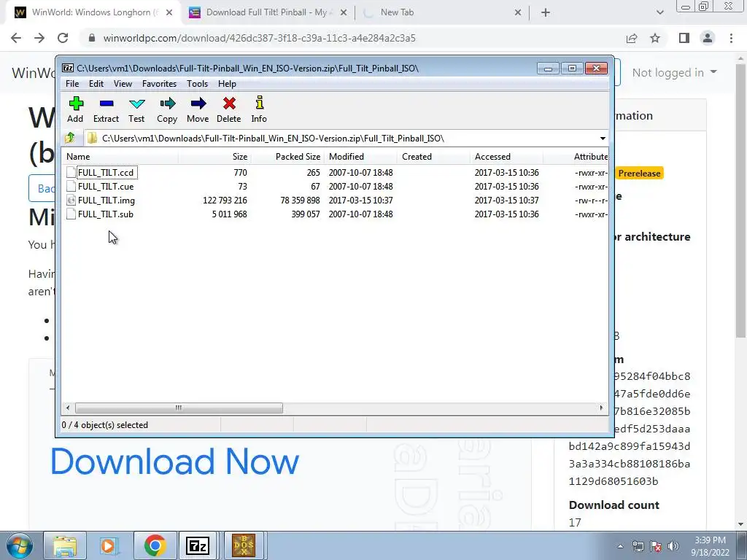Open Windows Explorer from the taskbar
Image resolution: width=747 pixels, height=560 pixels.
(65, 545)
